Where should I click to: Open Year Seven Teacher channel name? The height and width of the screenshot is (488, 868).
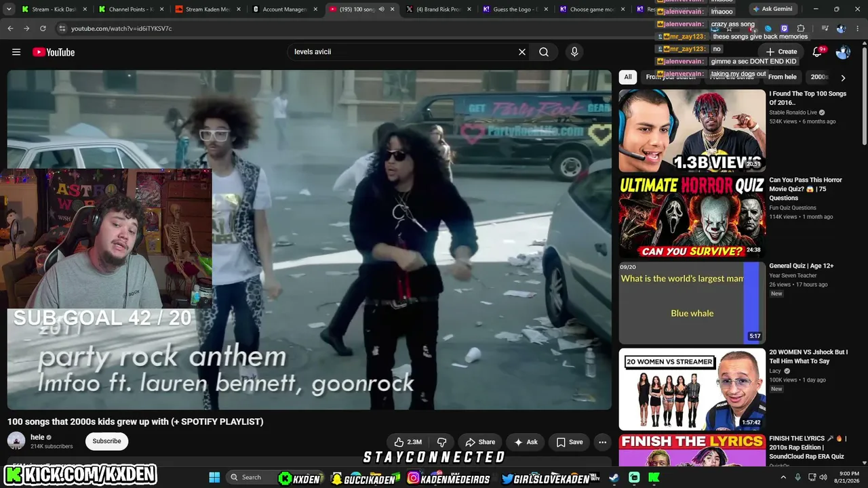793,276
